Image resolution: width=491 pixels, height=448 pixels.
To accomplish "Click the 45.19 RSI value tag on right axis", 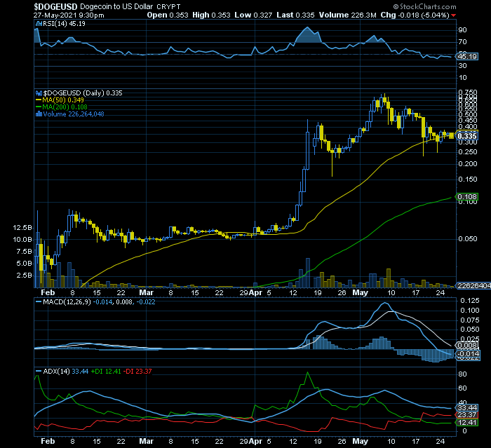I will click(x=467, y=57).
